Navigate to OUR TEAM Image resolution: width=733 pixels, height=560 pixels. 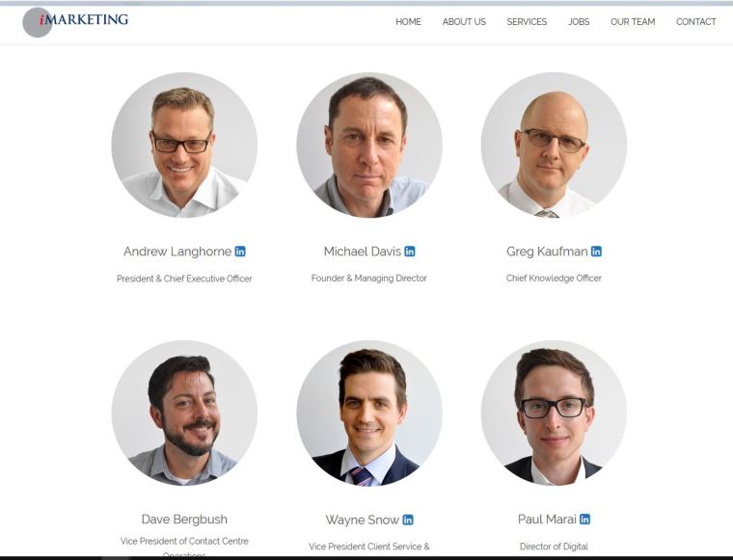tap(633, 21)
